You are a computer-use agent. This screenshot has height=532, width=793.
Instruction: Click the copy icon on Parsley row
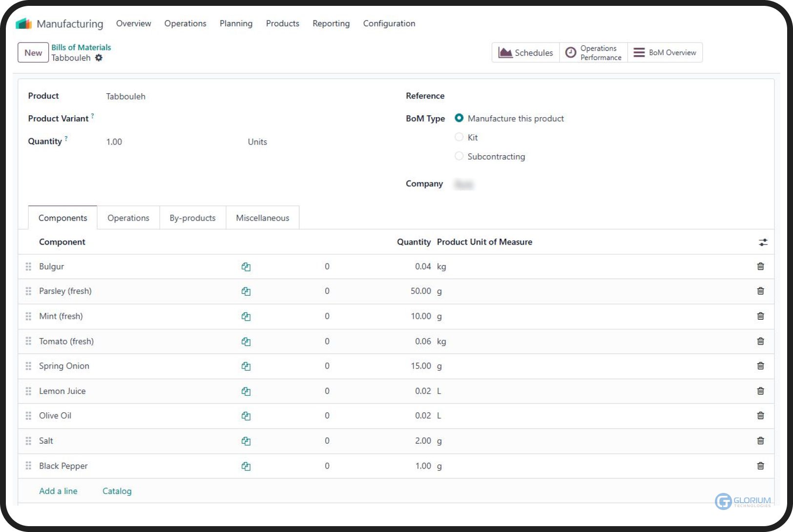point(246,291)
